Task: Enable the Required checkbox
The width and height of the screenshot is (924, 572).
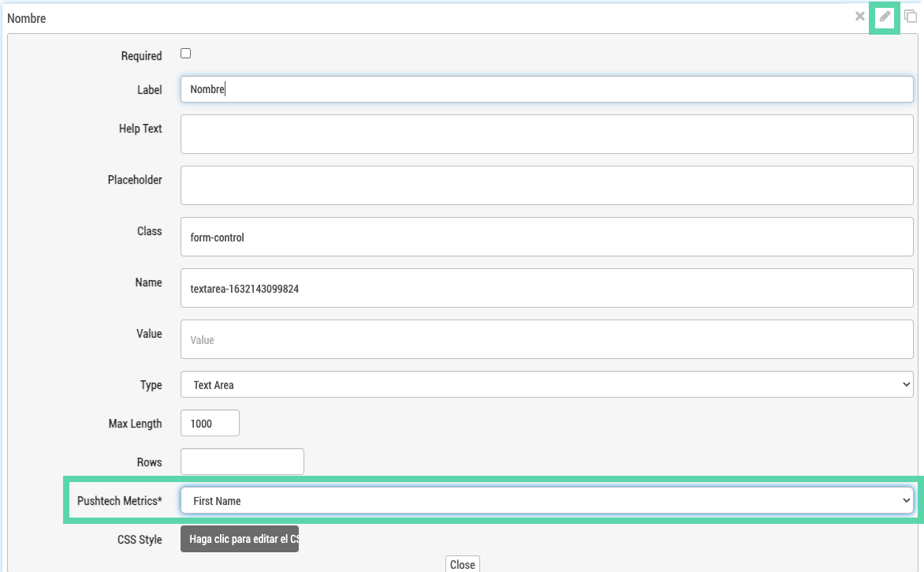Action: 185,54
